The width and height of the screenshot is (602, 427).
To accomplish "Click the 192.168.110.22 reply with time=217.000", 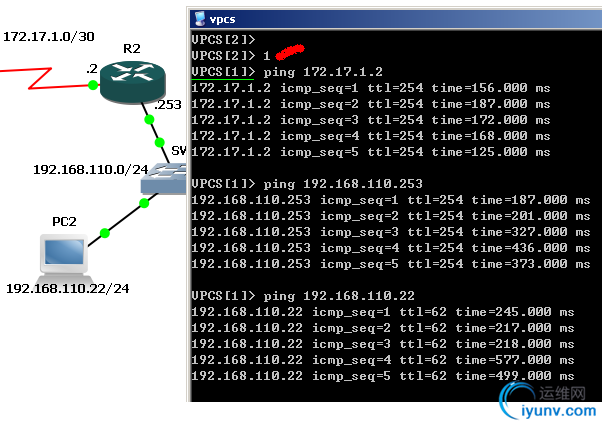I will (383, 328).
